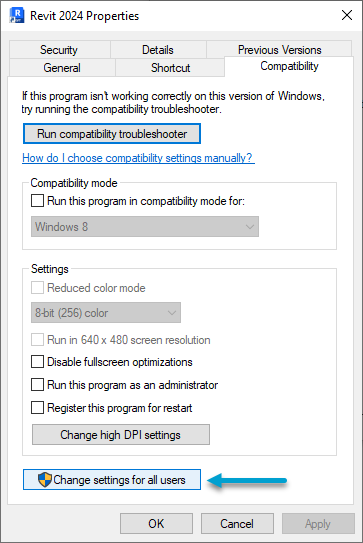
Task: Check the Reduced color mode box
Action: (x=37, y=287)
